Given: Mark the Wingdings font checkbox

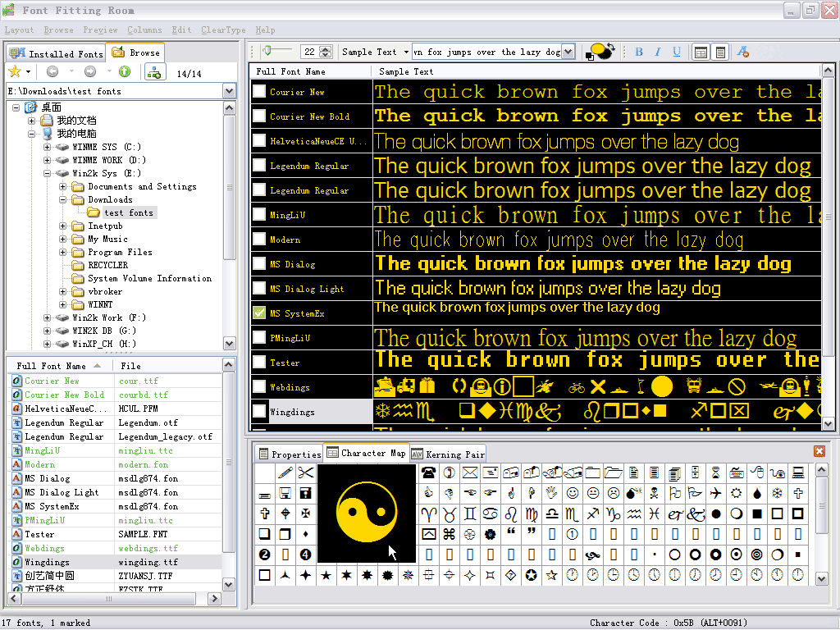Looking at the screenshot, I should 259,412.
